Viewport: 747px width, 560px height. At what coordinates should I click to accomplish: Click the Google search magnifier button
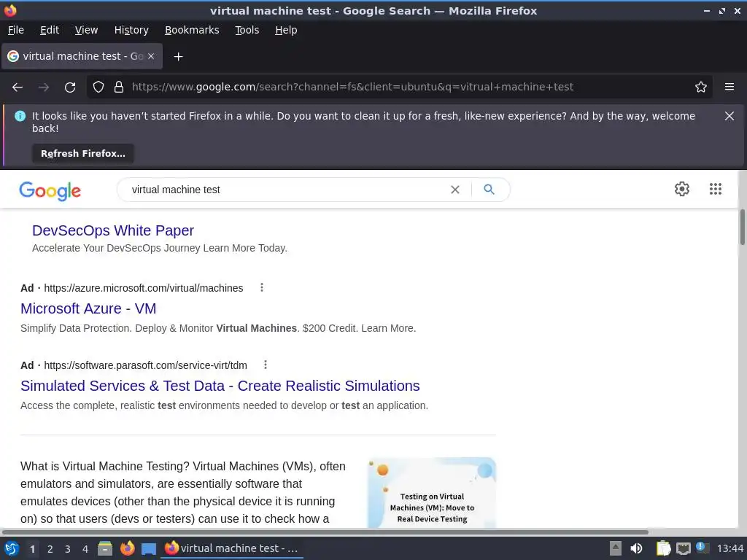tap(489, 190)
